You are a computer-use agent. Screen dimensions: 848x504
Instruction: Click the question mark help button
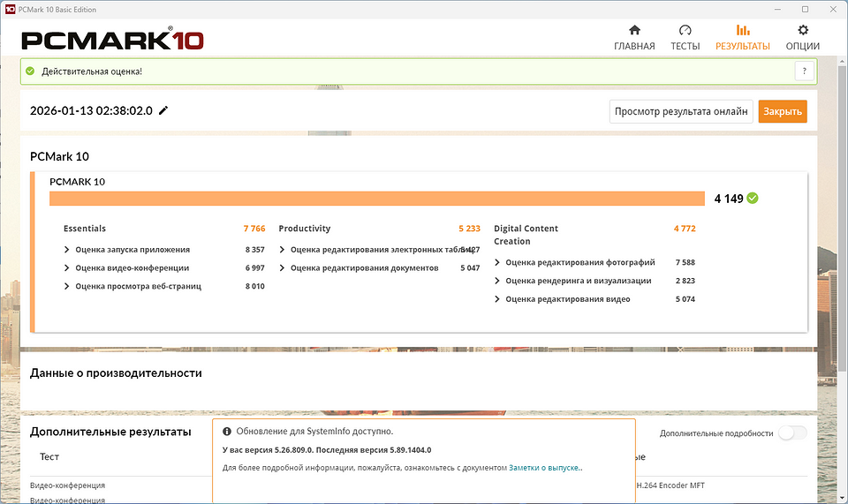[804, 71]
